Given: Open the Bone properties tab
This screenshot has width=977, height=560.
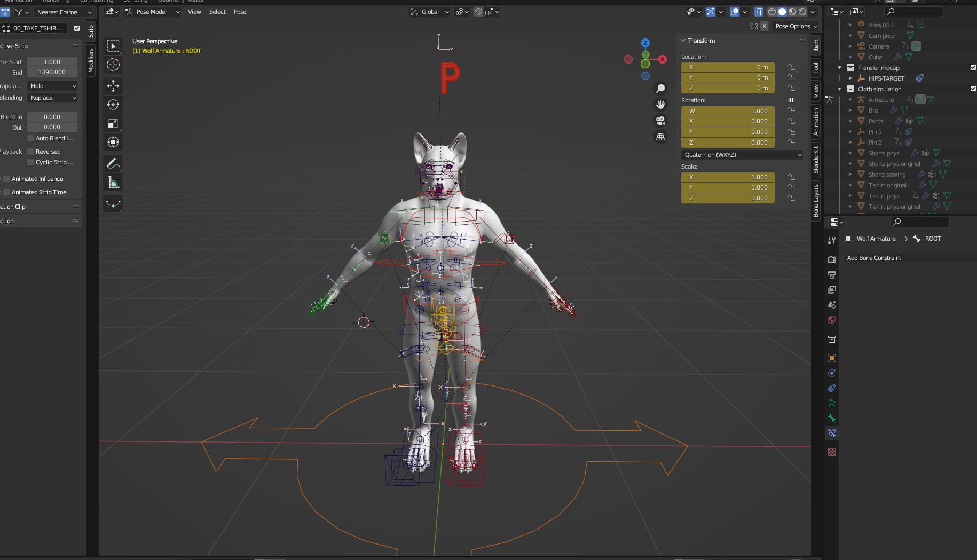Looking at the screenshot, I should pos(831,418).
